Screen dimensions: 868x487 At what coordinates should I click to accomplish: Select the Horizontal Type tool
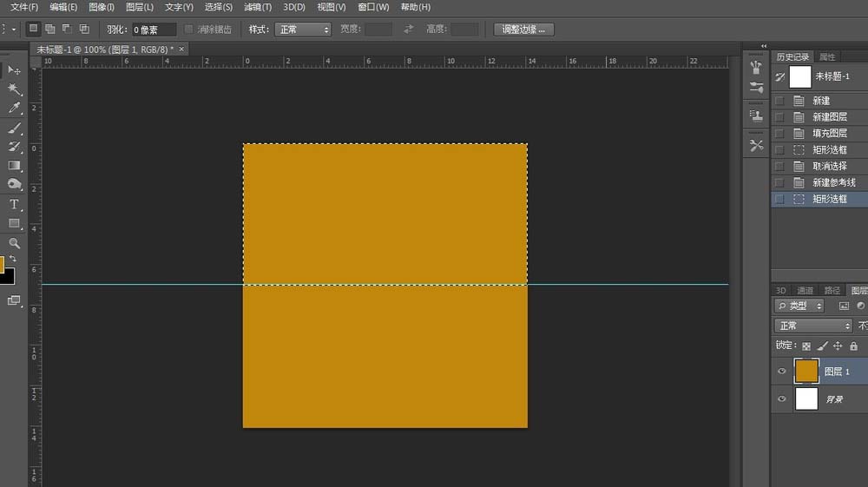[14, 204]
